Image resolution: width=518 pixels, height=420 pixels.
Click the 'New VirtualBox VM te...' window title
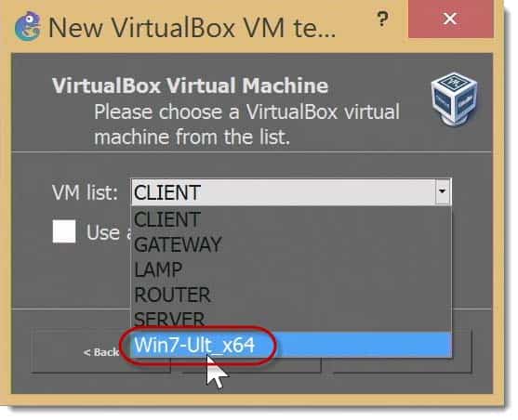[x=192, y=28]
